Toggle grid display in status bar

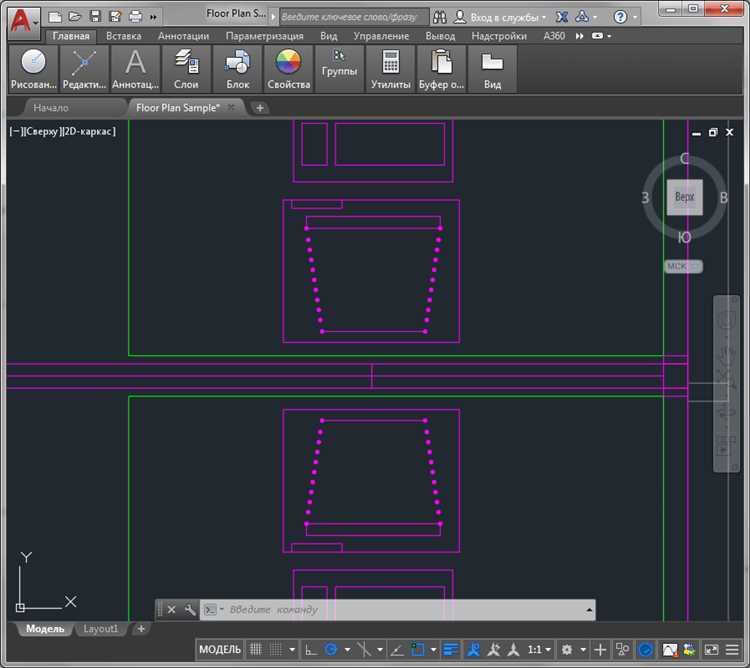coord(256,649)
